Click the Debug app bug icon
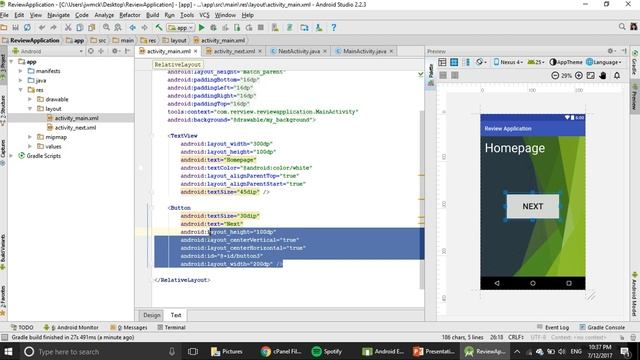The image size is (640, 360). click(x=213, y=28)
